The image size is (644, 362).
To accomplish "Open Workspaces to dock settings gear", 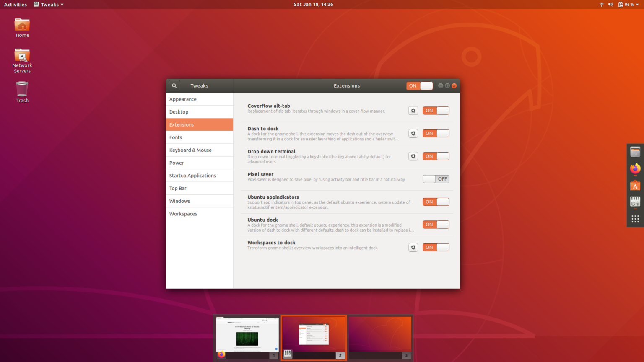I will click(413, 247).
